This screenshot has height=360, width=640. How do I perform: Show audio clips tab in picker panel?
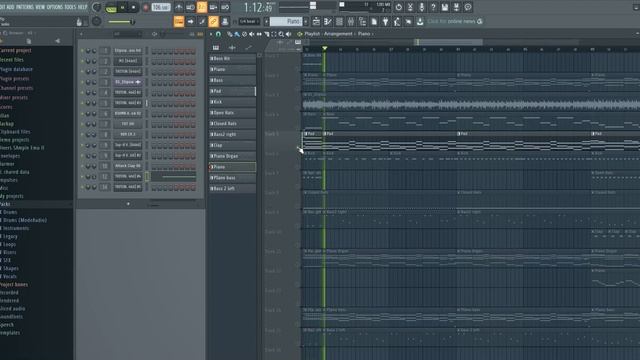point(232,48)
